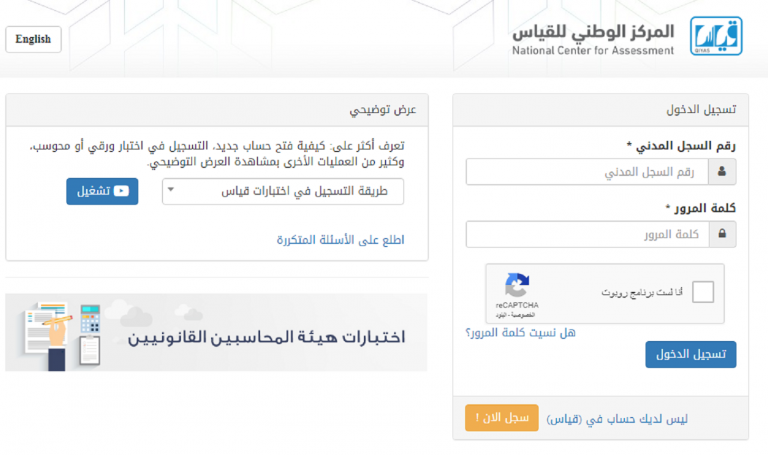
Task: Click the blue تسجيل الدخول button
Action: pyautogui.click(x=691, y=354)
